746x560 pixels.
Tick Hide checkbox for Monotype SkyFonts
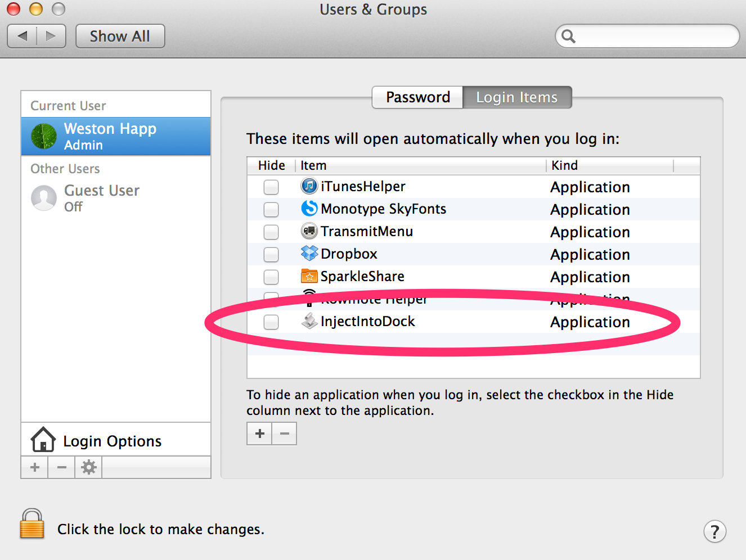[271, 209]
